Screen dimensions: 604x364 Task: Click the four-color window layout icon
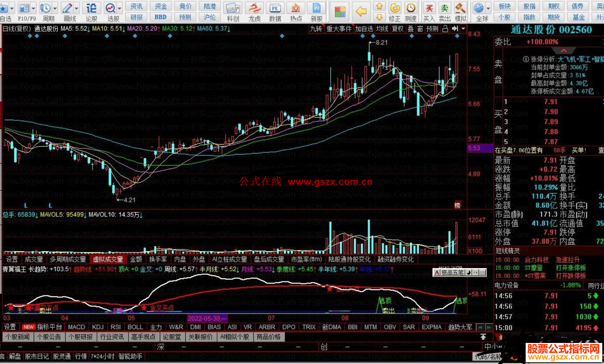click(340, 12)
